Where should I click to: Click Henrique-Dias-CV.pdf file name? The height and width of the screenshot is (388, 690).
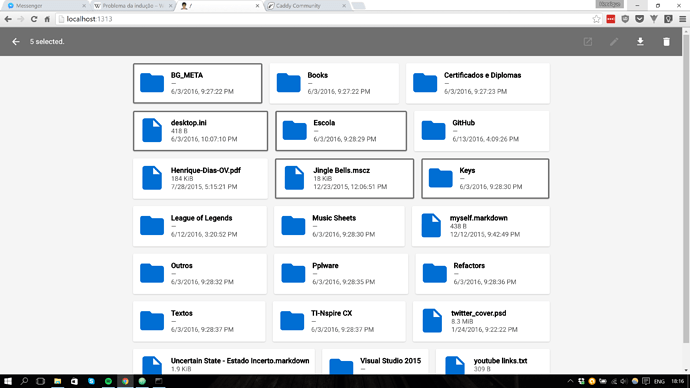206,170
